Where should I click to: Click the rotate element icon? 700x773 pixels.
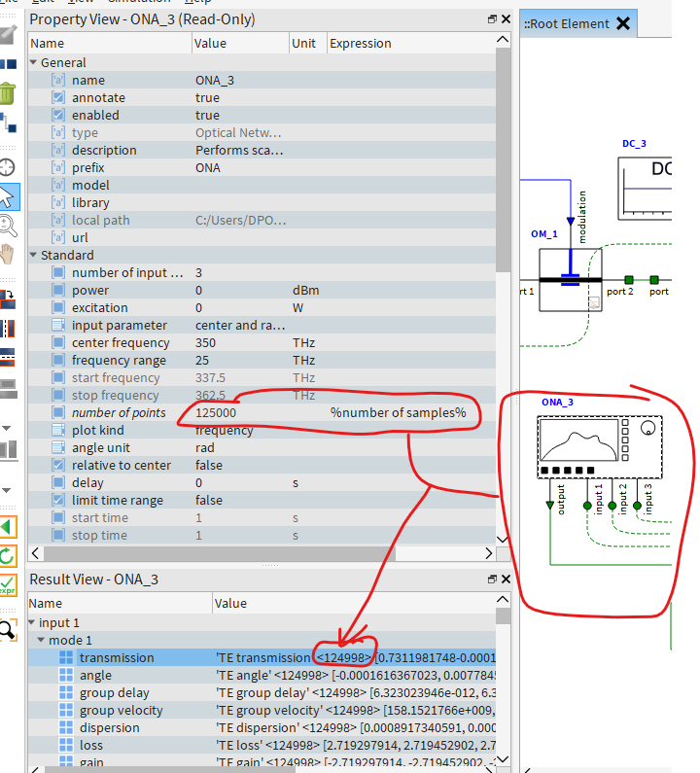pos(8,299)
